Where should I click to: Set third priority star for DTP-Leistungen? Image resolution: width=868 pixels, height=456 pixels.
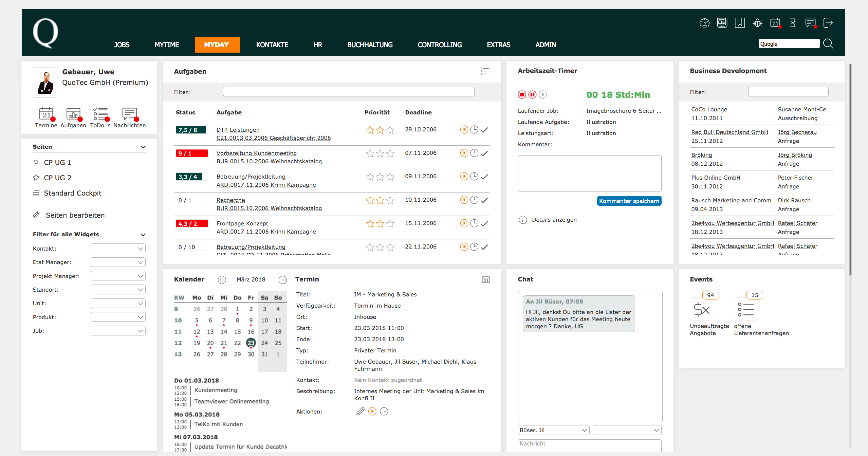click(x=390, y=130)
